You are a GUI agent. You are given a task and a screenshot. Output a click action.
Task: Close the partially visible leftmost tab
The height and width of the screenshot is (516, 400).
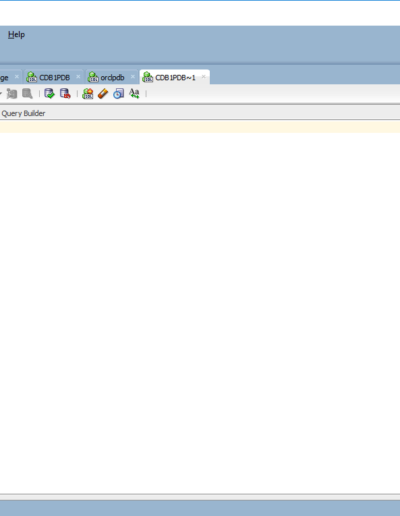pos(17,77)
